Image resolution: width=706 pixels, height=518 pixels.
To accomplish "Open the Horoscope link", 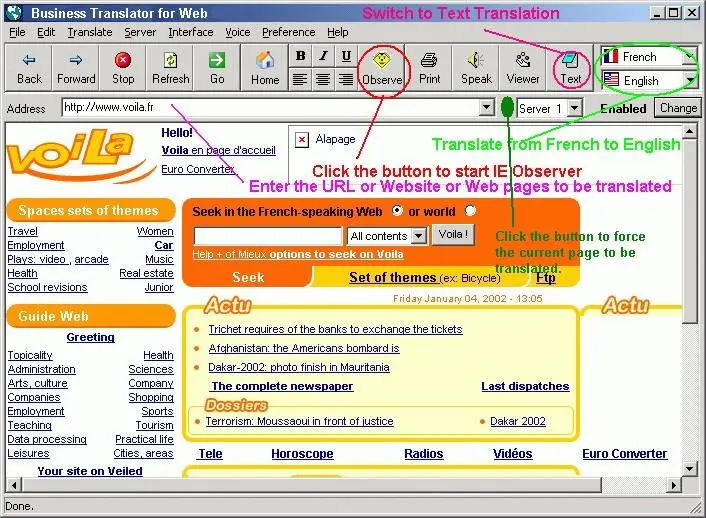I will point(302,454).
